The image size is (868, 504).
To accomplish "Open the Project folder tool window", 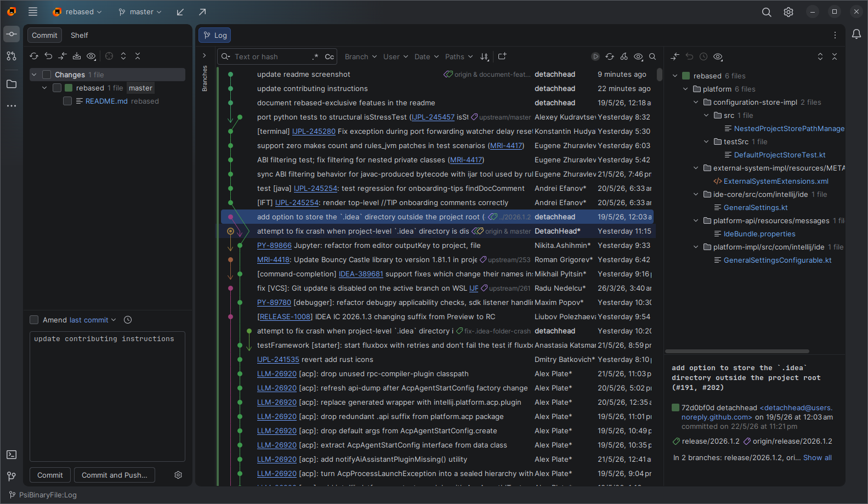I will pos(12,84).
